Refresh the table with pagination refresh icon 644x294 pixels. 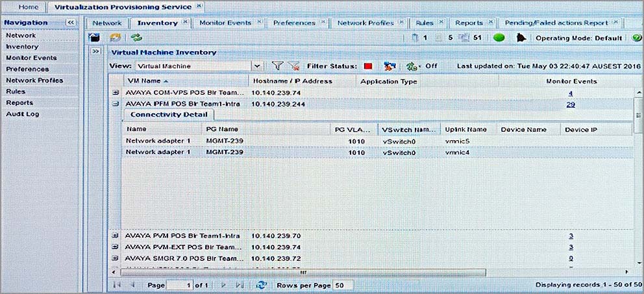tap(261, 285)
